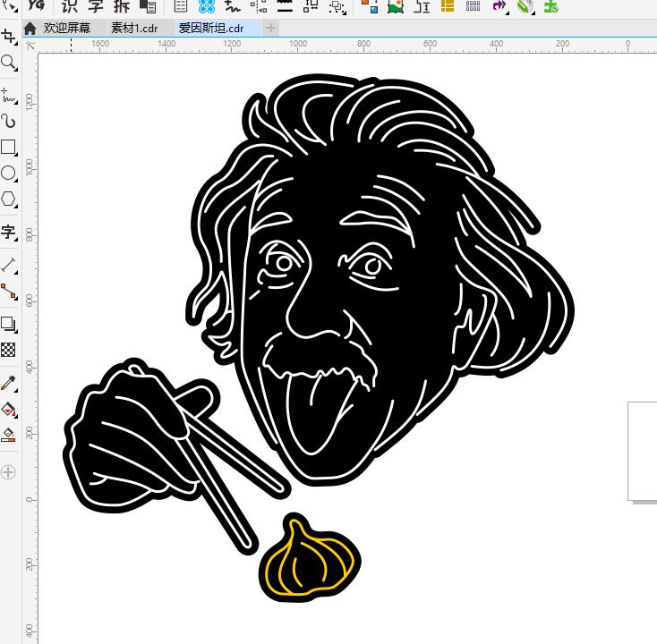
Task: Click the 字 plugin toolbar icon
Action: pos(96,6)
